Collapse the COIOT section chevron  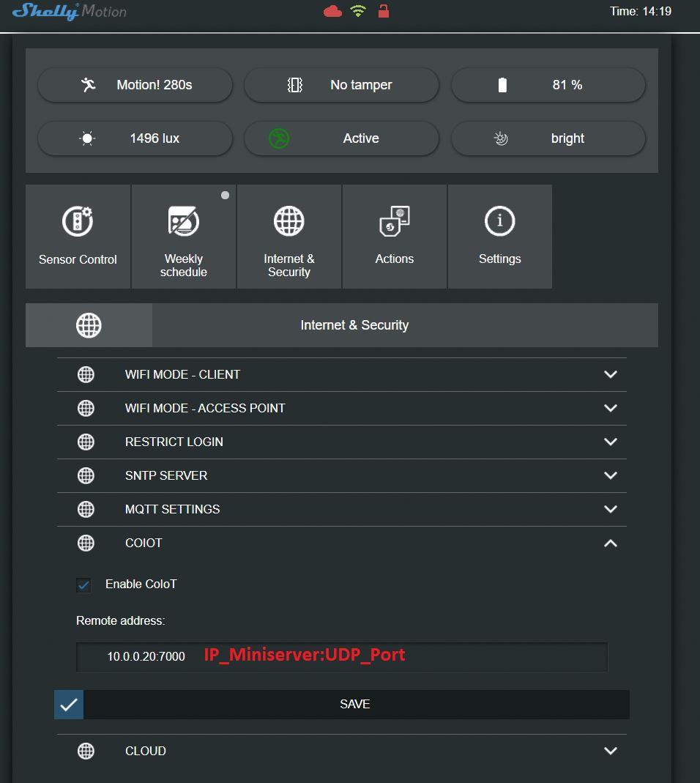point(611,543)
